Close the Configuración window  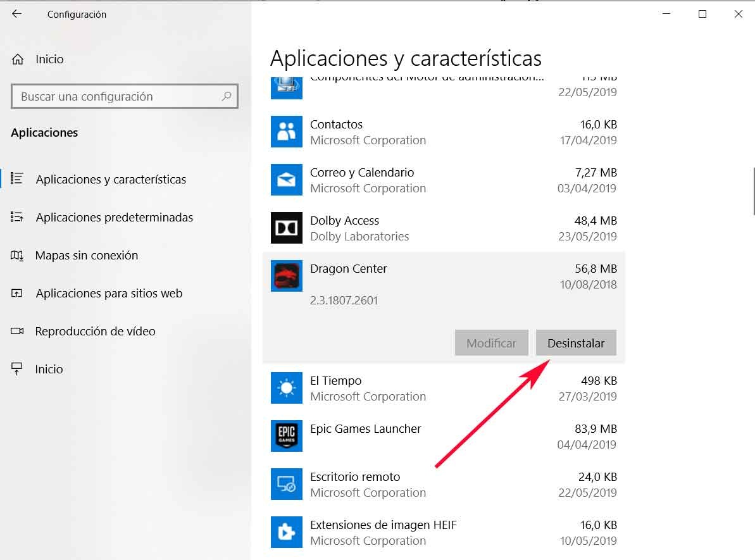click(738, 14)
